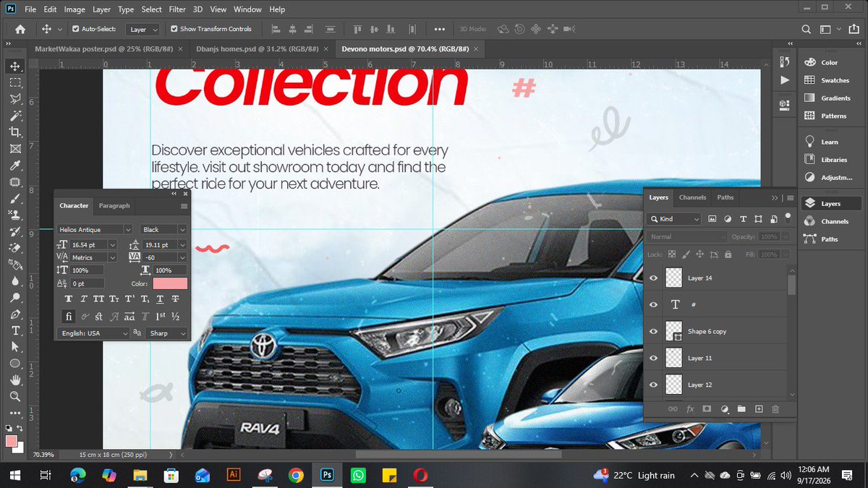Open the Gradients panel button

pyautogui.click(x=829, y=98)
